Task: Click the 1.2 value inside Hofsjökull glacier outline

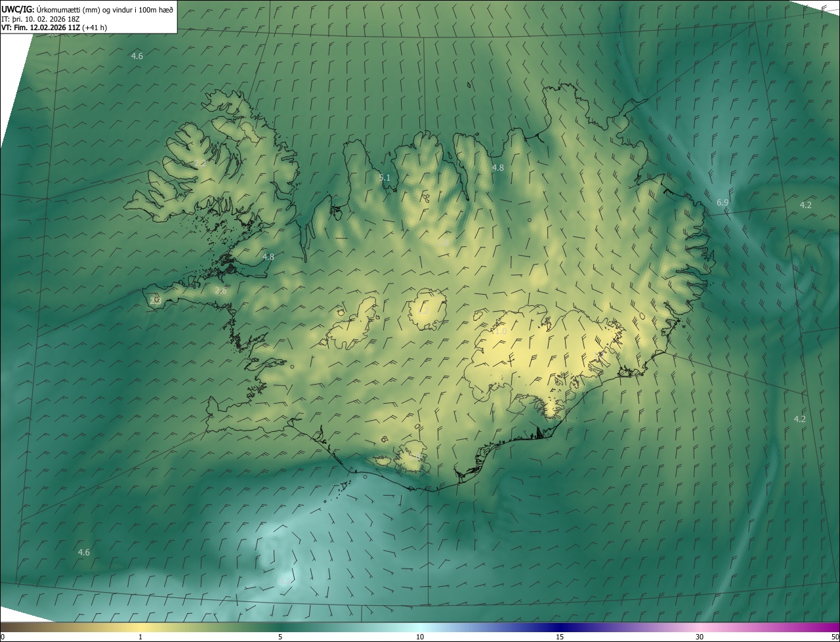Action: click(424, 310)
